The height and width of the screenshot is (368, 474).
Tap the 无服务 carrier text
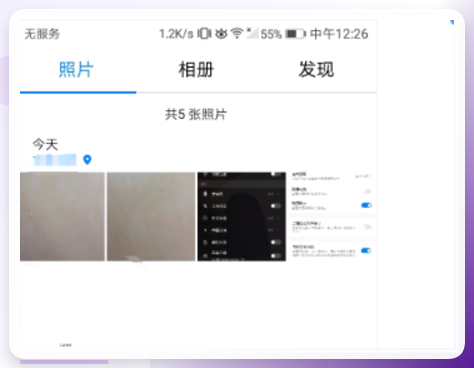pyautogui.click(x=42, y=34)
